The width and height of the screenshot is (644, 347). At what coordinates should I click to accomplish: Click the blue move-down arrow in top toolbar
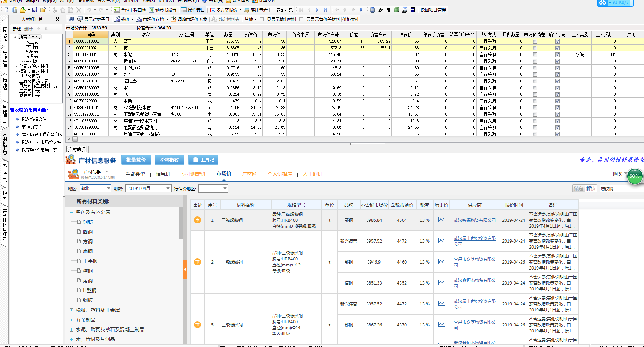[361, 10]
